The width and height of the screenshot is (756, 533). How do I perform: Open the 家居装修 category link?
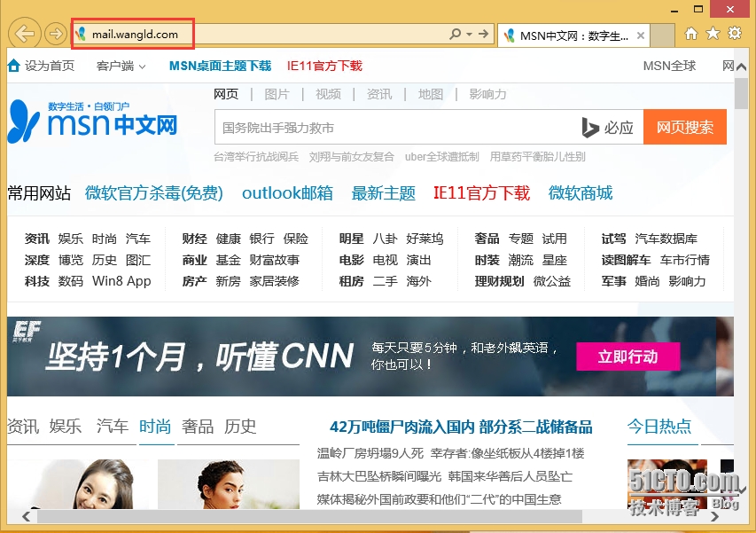coord(275,281)
